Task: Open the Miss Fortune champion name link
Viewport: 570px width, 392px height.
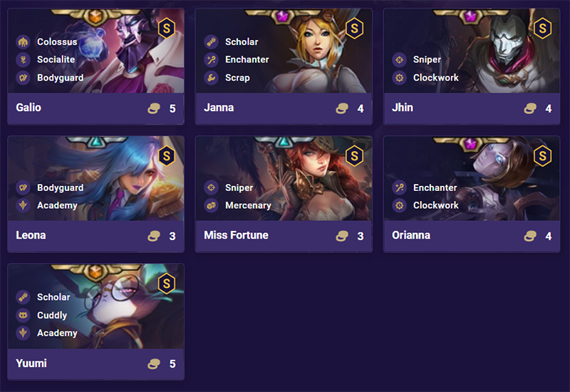Action: tap(236, 234)
